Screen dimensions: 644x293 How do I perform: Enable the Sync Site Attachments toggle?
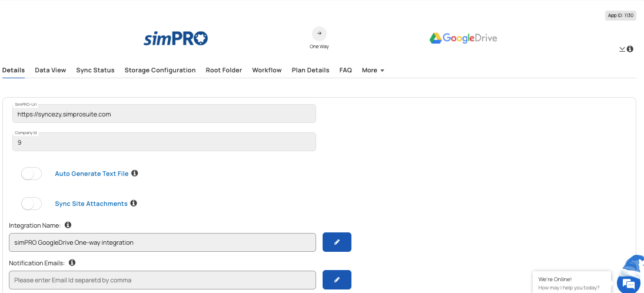tap(32, 204)
